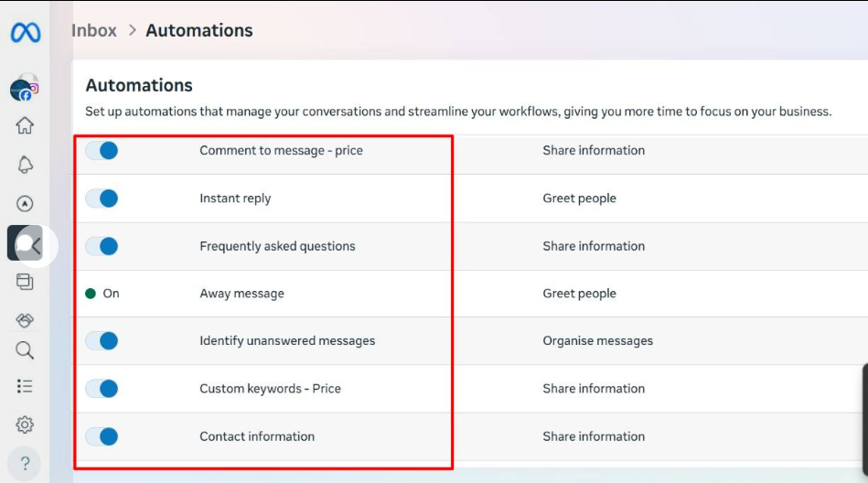Open Help question mark icon
The width and height of the screenshot is (868, 483).
[25, 463]
